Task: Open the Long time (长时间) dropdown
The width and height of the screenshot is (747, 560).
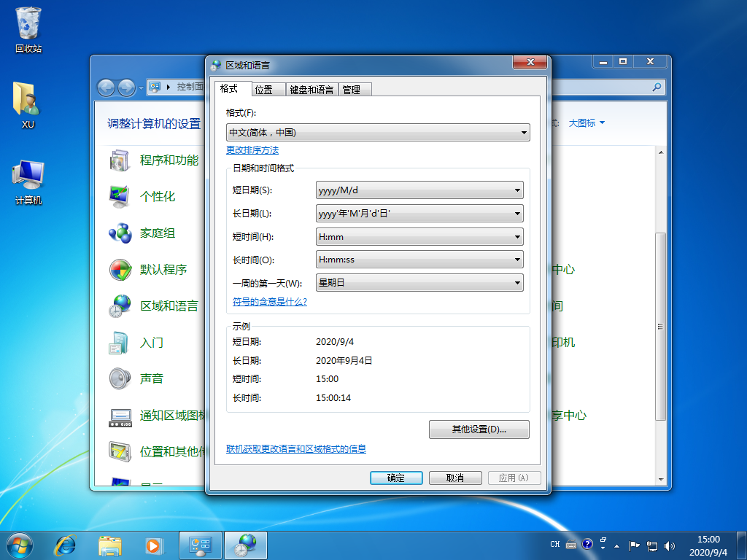Action: click(419, 260)
